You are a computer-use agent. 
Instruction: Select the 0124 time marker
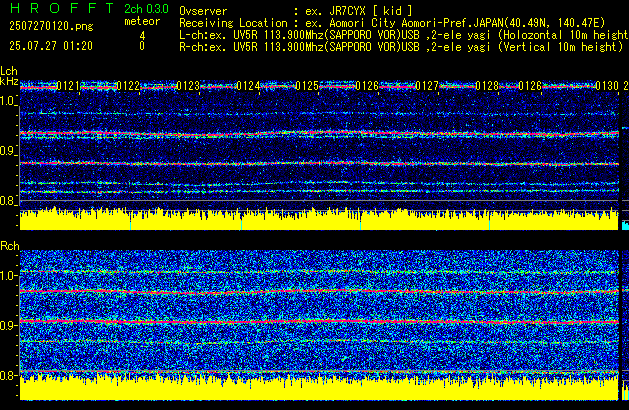248,86
